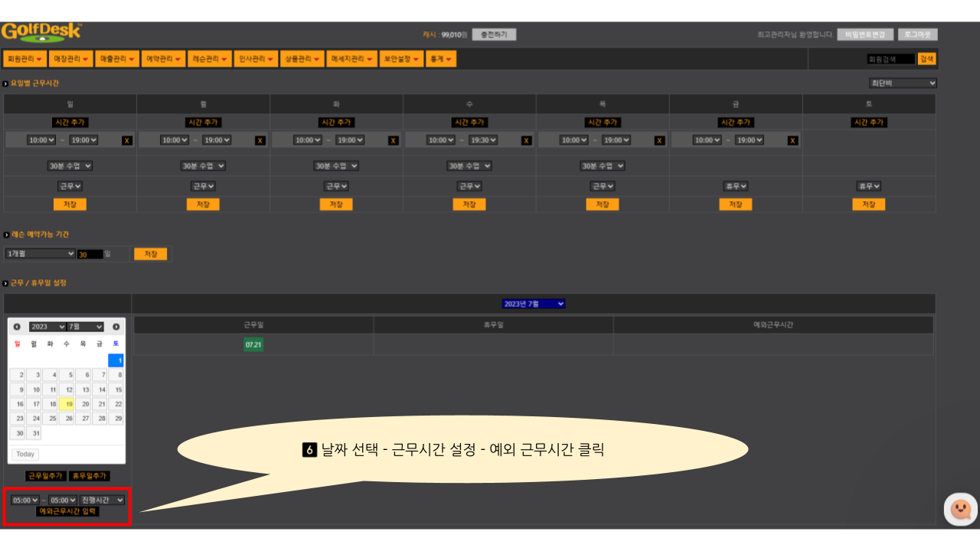Delete Wednesday's time slot with X
Screen dimensions: 980x551
coord(527,140)
